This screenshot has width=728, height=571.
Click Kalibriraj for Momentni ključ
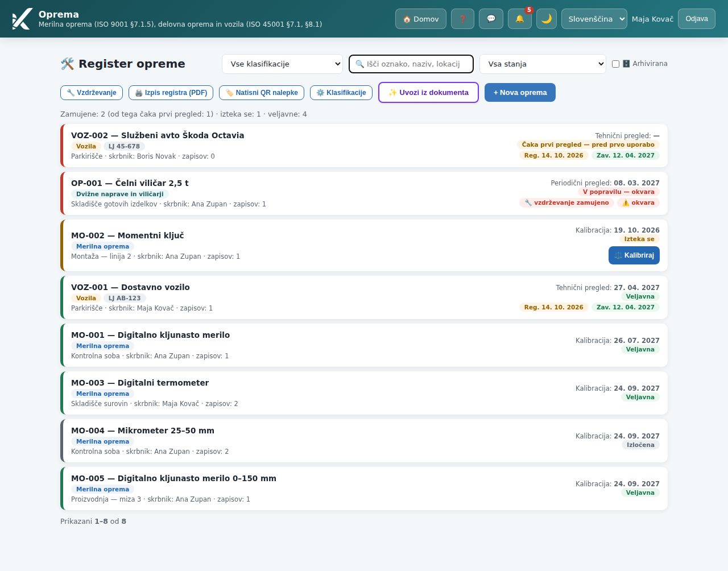click(x=634, y=255)
